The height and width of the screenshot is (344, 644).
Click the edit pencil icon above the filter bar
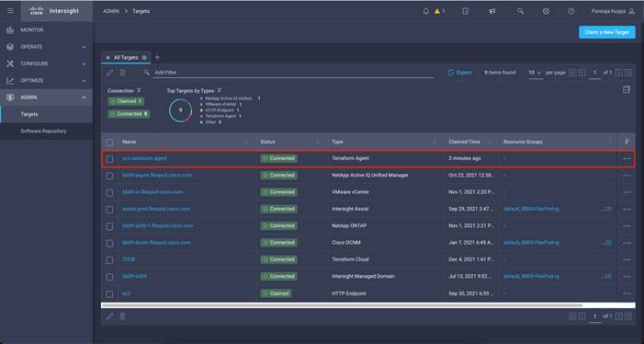(109, 73)
